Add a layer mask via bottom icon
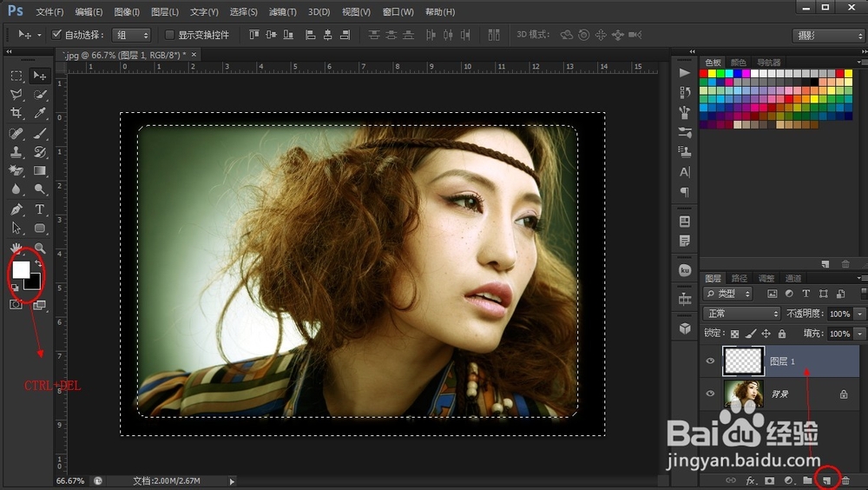 [x=769, y=480]
